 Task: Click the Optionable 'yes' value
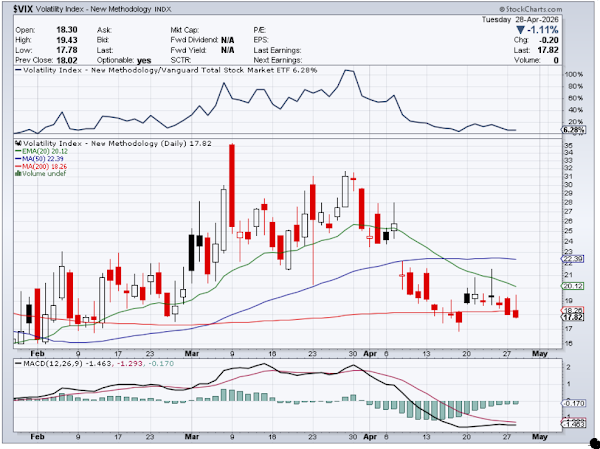(144, 60)
